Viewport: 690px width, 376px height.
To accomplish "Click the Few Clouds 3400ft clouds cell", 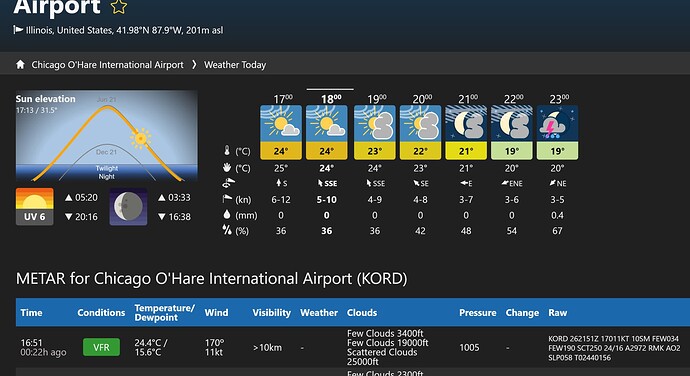I will tap(388, 347).
